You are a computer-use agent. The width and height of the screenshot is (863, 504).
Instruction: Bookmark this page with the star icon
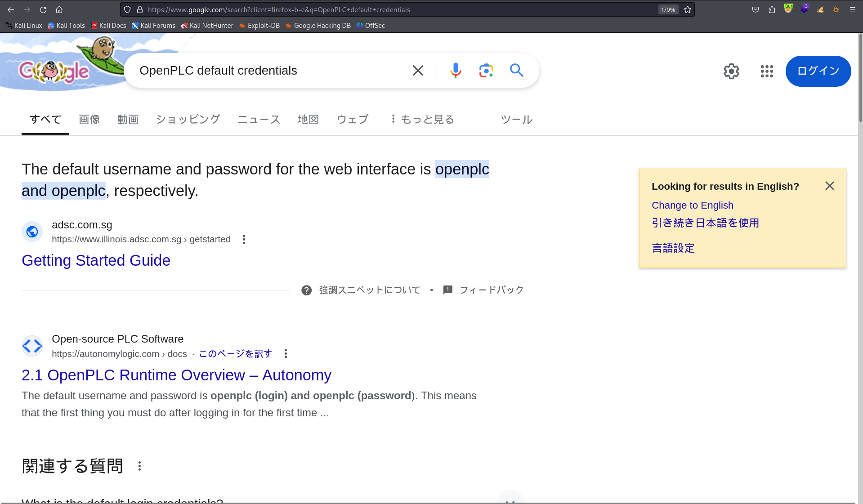click(x=687, y=9)
